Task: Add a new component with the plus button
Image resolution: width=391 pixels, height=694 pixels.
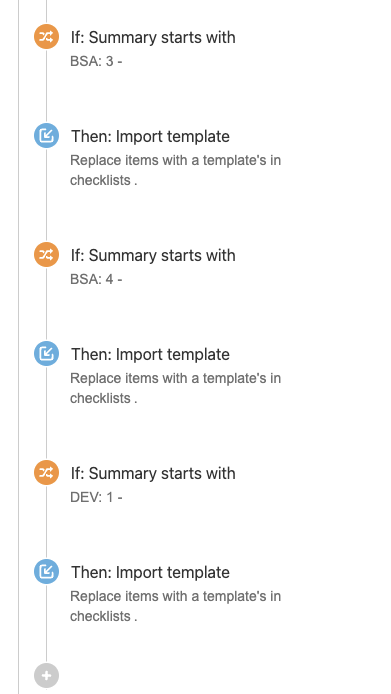Action: (x=46, y=676)
